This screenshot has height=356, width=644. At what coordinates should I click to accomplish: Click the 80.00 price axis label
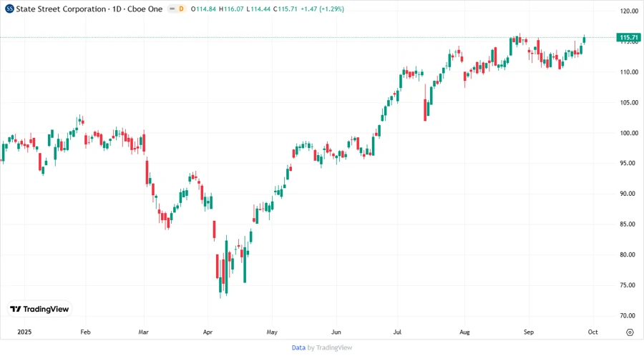(x=629, y=254)
